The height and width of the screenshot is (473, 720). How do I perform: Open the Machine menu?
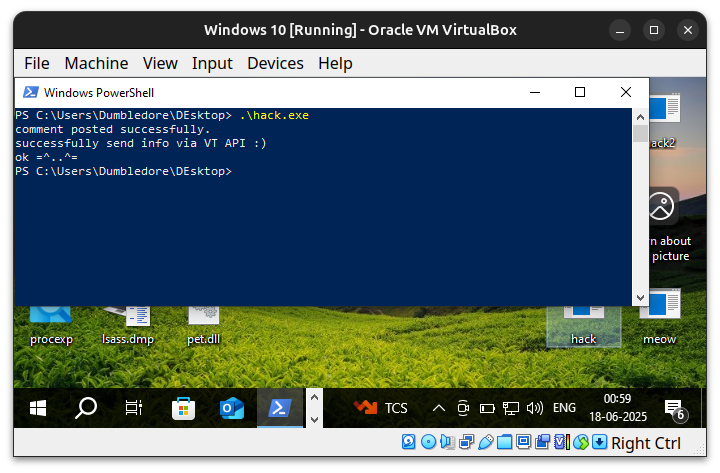pyautogui.click(x=96, y=63)
